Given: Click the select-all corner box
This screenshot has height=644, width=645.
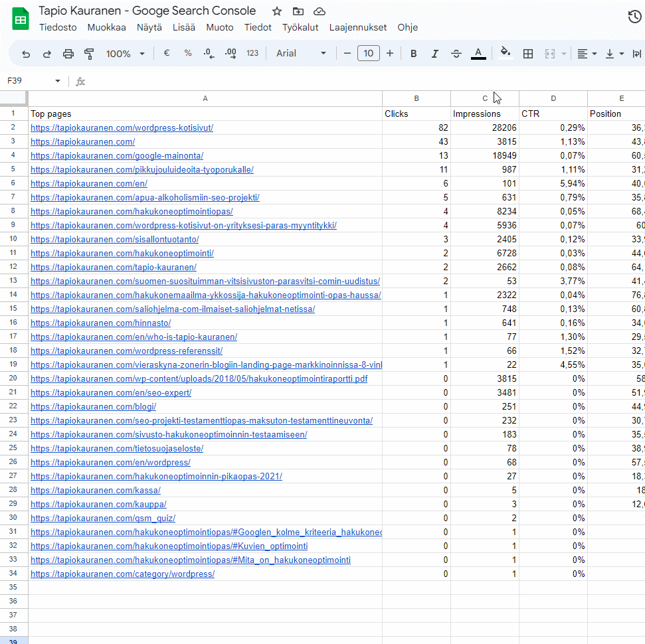Looking at the screenshot, I should (13, 99).
